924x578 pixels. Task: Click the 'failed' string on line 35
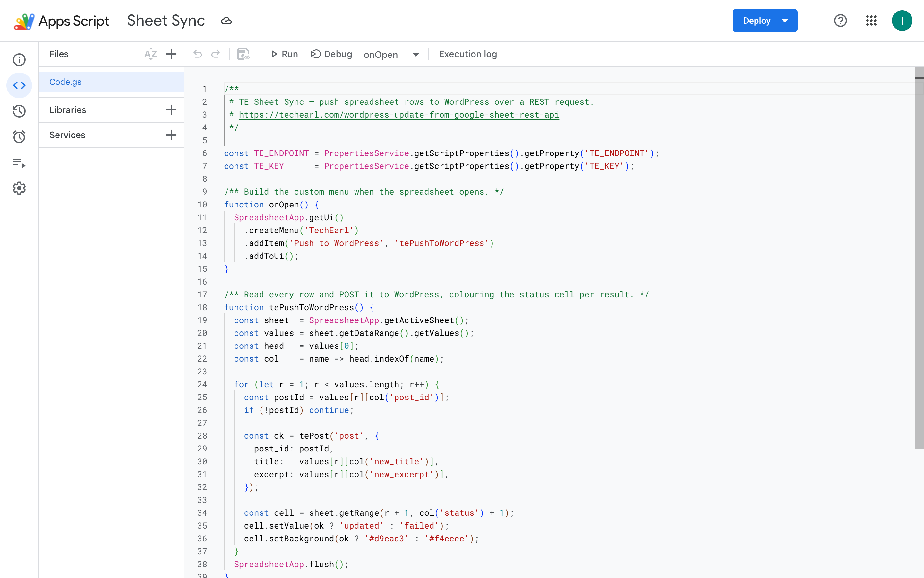pos(419,526)
